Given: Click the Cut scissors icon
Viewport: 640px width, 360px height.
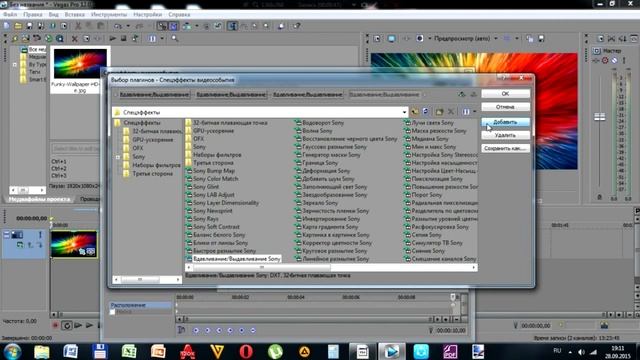Looking at the screenshot, I should click(78, 26).
